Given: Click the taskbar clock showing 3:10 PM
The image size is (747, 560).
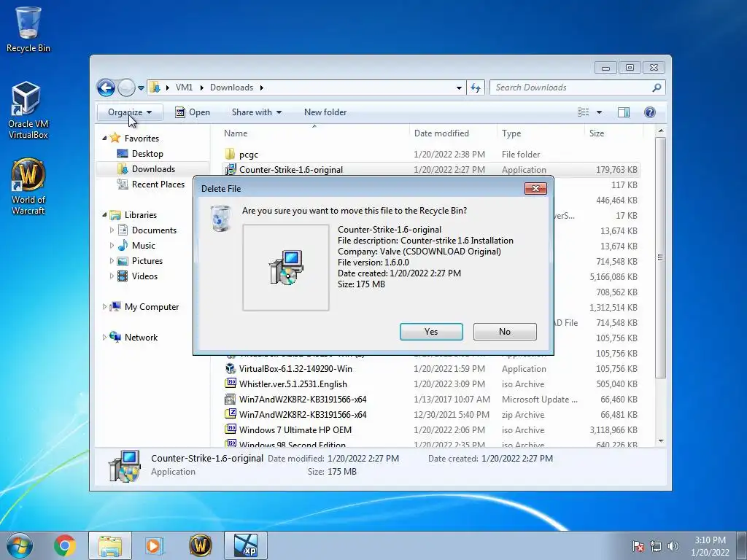Looking at the screenshot, I should click(710, 546).
